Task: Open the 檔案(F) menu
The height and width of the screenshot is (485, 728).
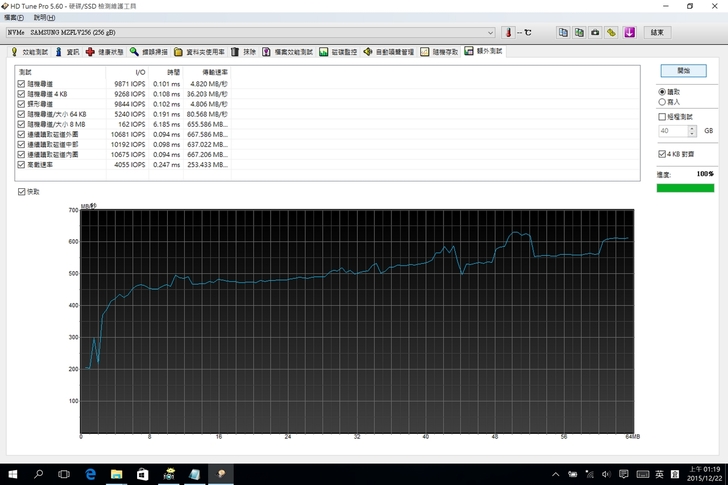Action: click(x=14, y=18)
